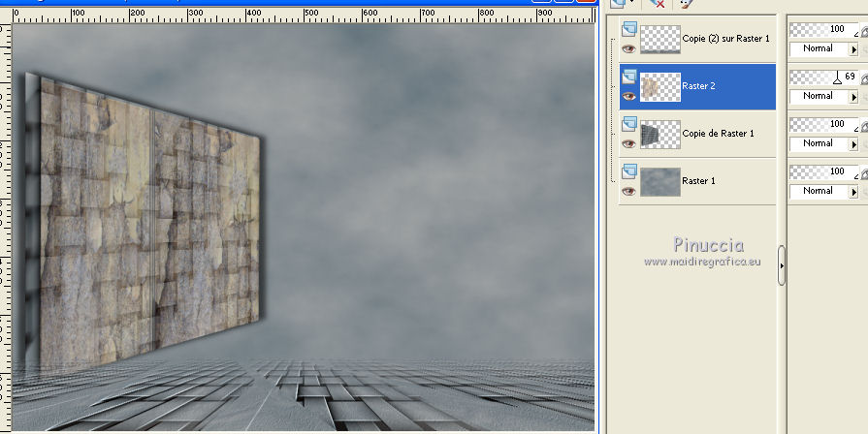Screen dimensions: 868x434
Task: Toggle the Raster 1 layer eye icon
Action: point(628,191)
